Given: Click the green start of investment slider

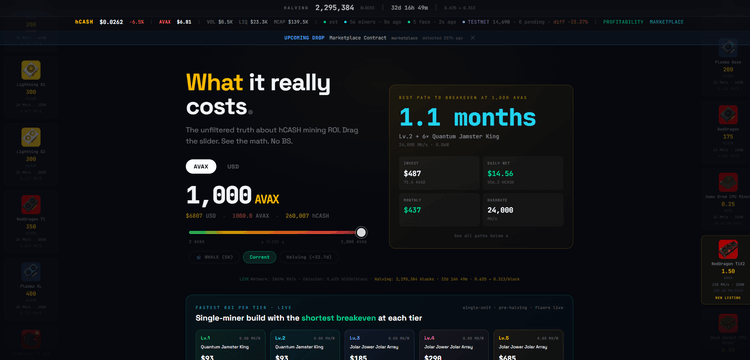Looking at the screenshot, I should point(192,232).
